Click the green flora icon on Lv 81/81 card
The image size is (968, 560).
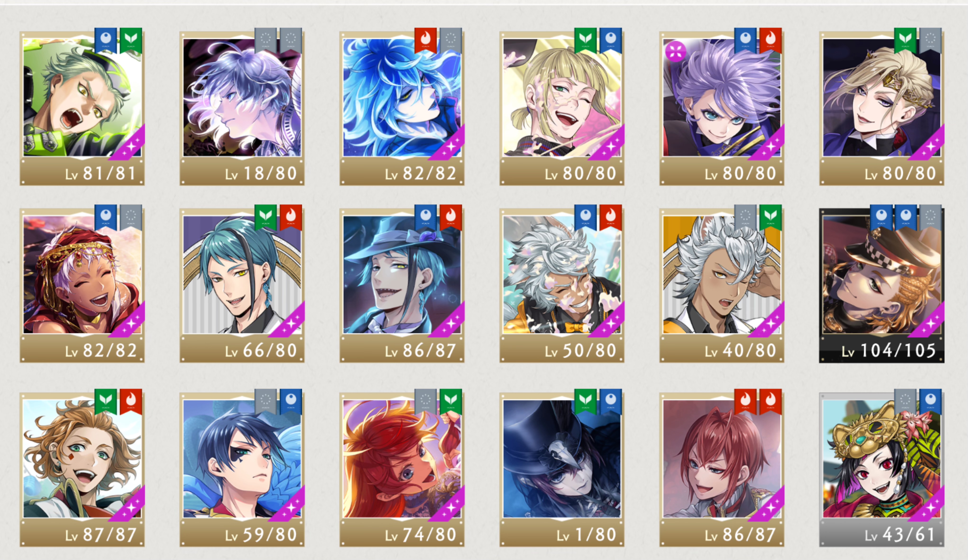(131, 40)
